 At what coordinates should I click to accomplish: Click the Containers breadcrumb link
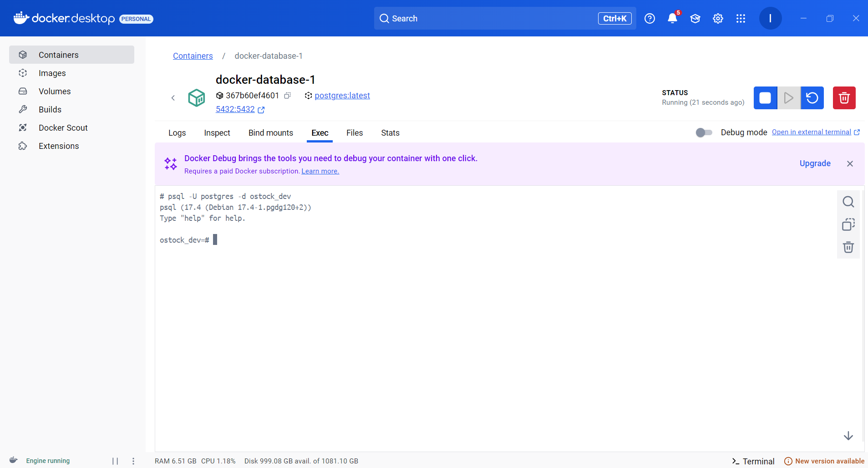point(193,56)
